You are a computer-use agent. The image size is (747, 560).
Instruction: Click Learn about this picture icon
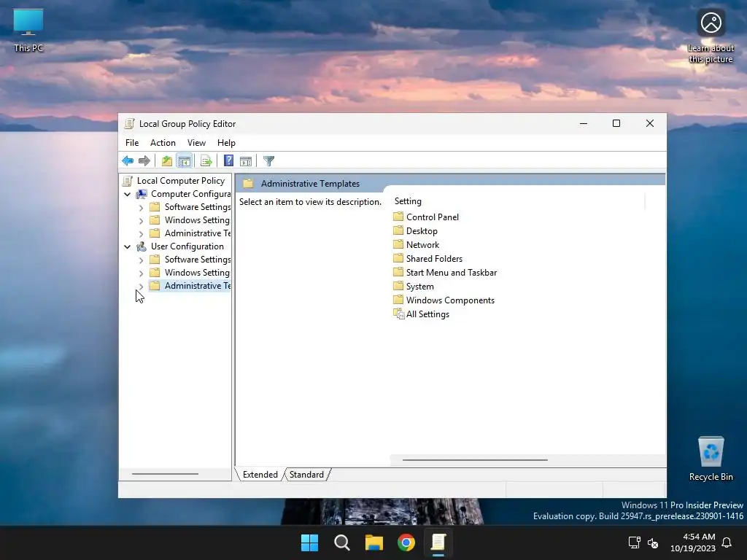tap(711, 36)
